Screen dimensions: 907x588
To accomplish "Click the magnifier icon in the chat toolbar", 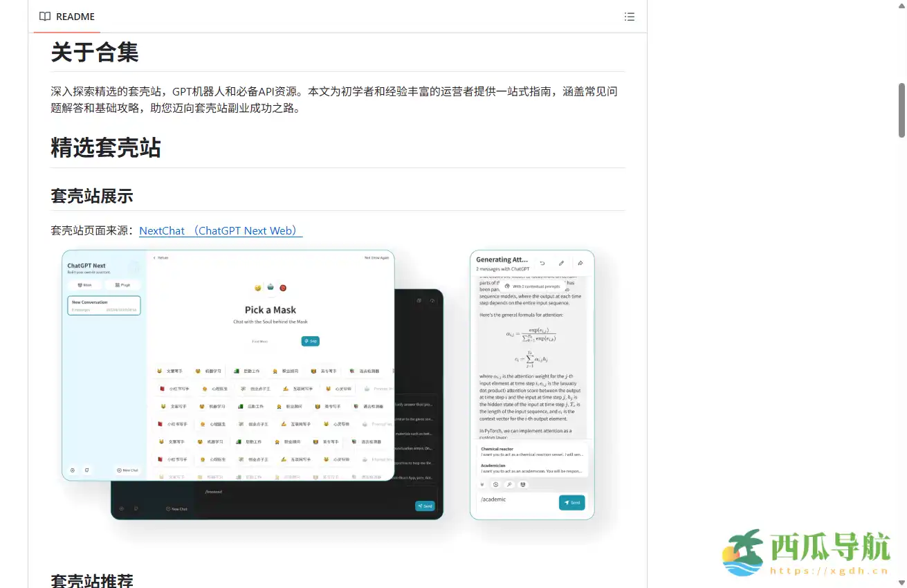I will (x=509, y=484).
